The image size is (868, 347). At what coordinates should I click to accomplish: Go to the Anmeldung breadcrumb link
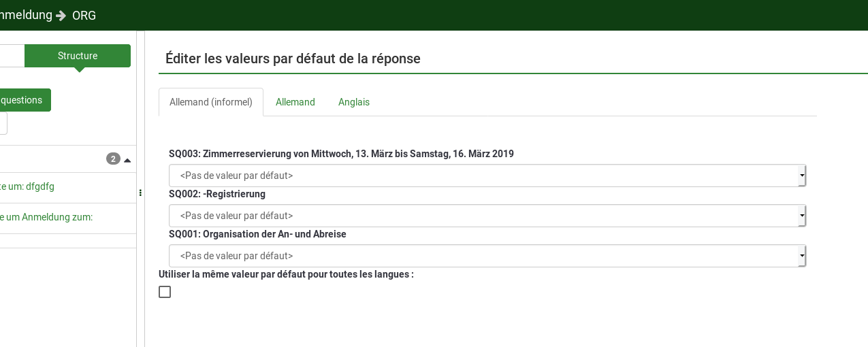26,15
